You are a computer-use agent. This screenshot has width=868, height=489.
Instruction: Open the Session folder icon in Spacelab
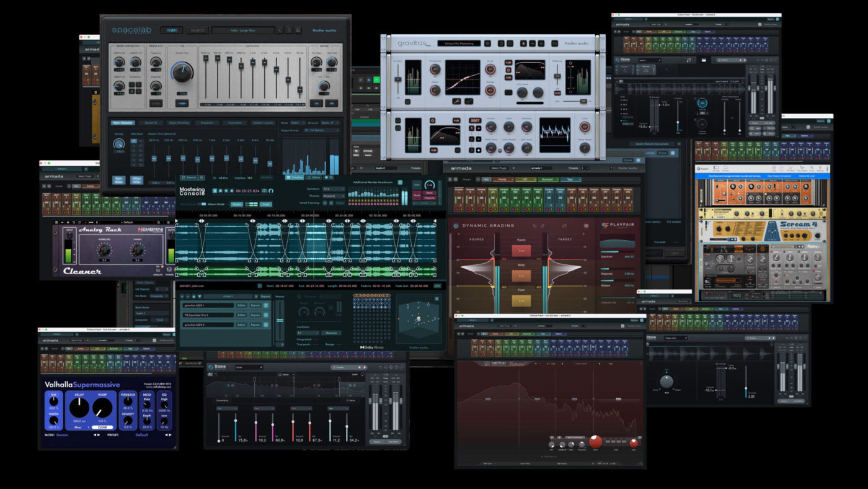[x=184, y=177]
